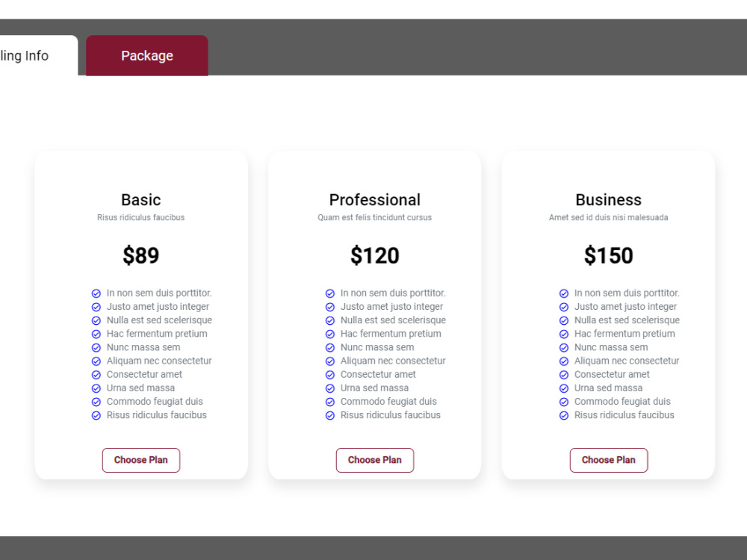Screen dimensions: 747x560
Task: Click the checkmark icon beside "In non sem duis porttitor" in Basic
Action: tap(96, 293)
